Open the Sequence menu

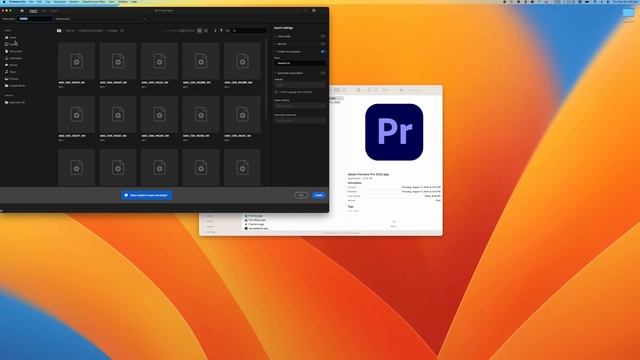point(60,2)
